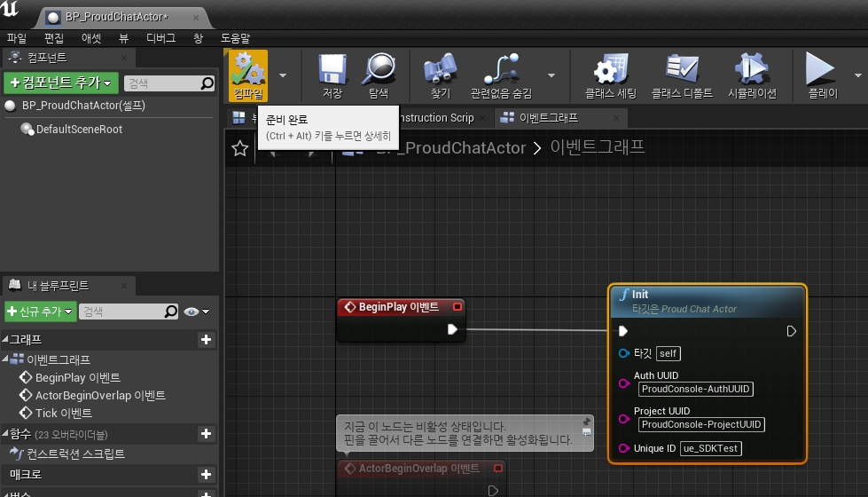The width and height of the screenshot is (868, 497).
Task: Select DefaultSceneRoot in components tree
Action: click(78, 130)
